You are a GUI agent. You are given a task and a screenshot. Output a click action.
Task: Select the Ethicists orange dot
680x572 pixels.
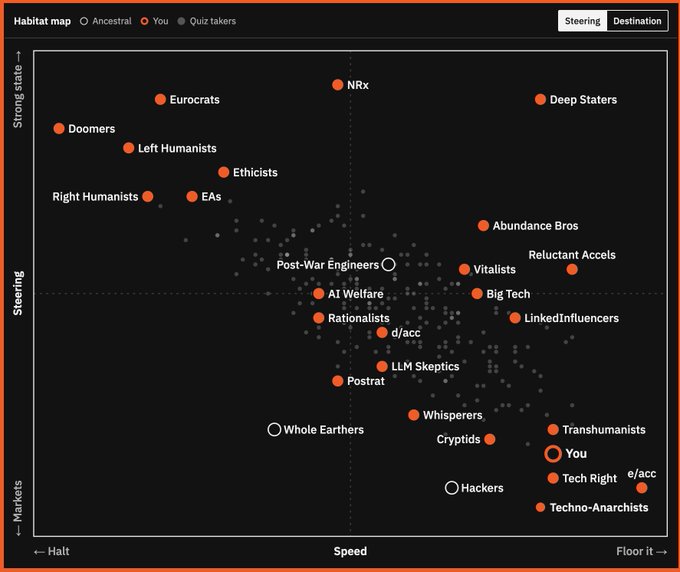pyautogui.click(x=223, y=172)
